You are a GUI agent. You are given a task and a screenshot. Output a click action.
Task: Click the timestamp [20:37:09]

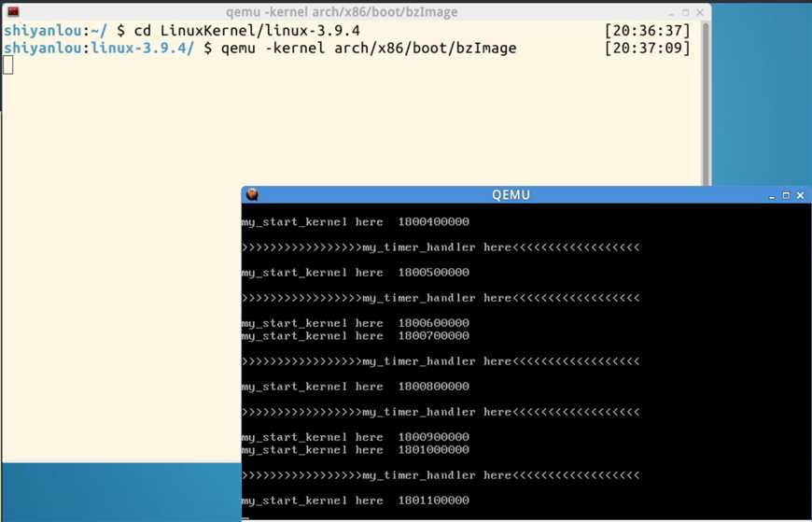point(648,49)
